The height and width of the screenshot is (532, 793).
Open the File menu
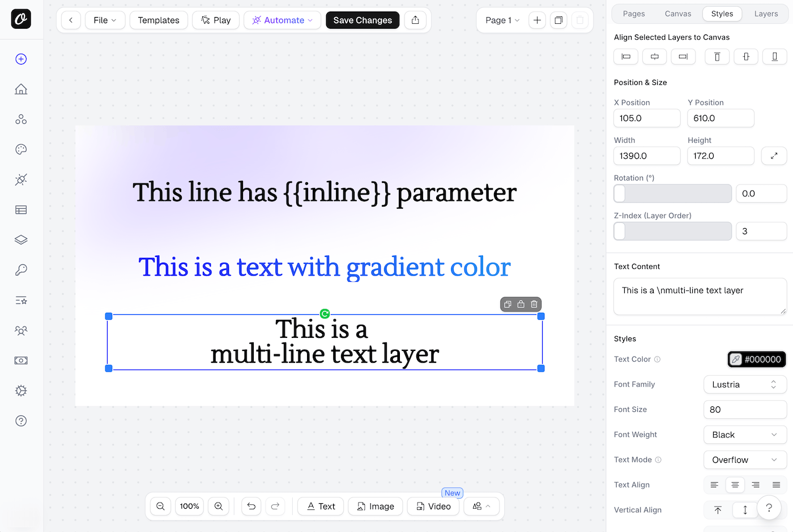pos(105,20)
